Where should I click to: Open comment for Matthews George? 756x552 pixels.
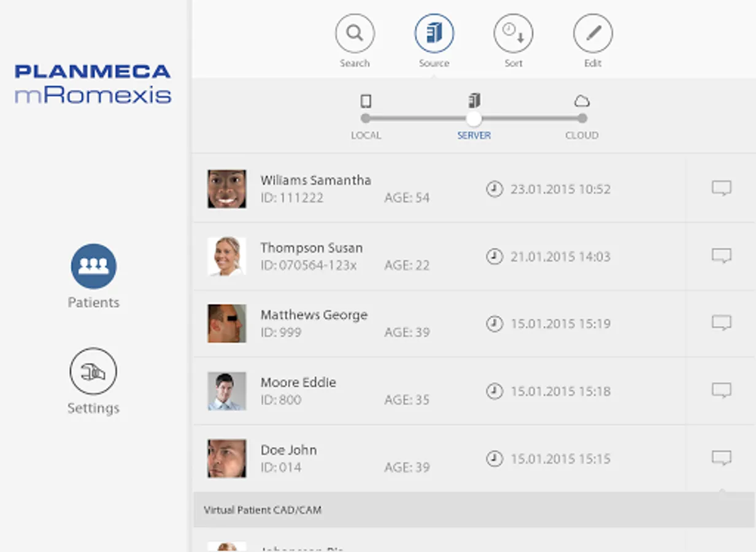pos(722,323)
